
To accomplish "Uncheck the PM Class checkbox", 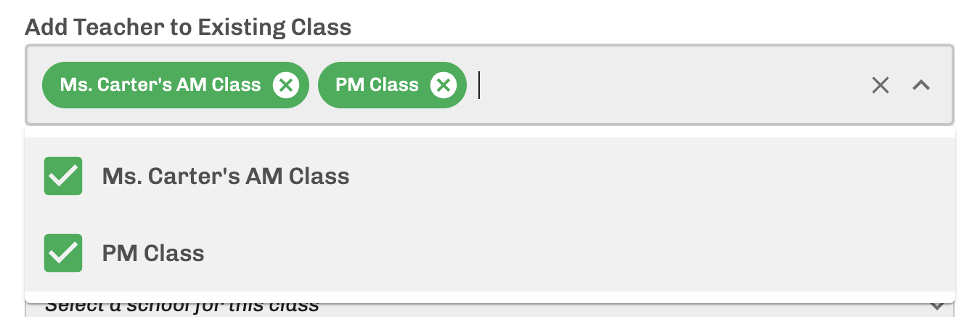I will click(63, 253).
